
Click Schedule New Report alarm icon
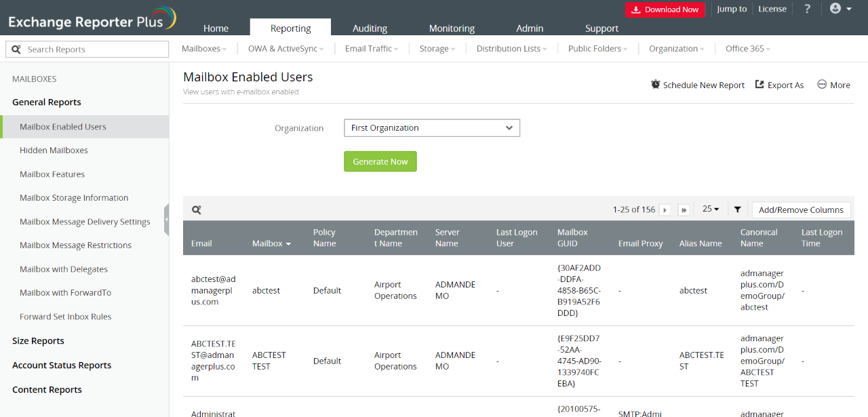coord(655,85)
